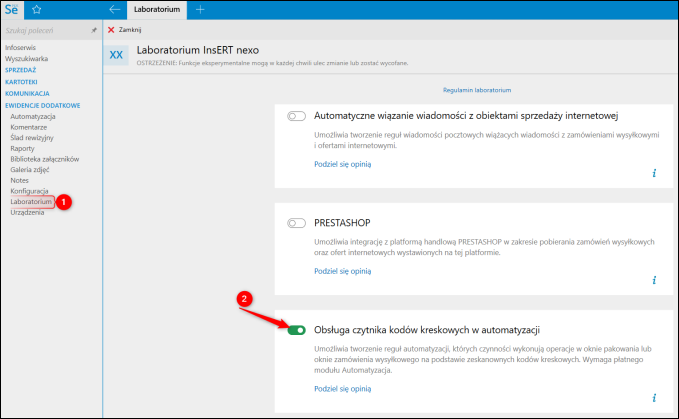Click the red X close icon
The height and width of the screenshot is (419, 679).
tap(110, 30)
